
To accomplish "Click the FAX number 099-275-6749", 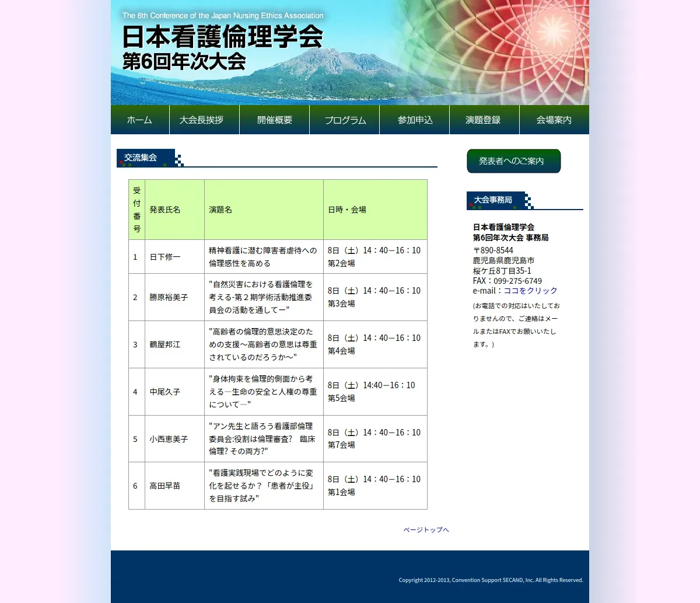I will 517,281.
